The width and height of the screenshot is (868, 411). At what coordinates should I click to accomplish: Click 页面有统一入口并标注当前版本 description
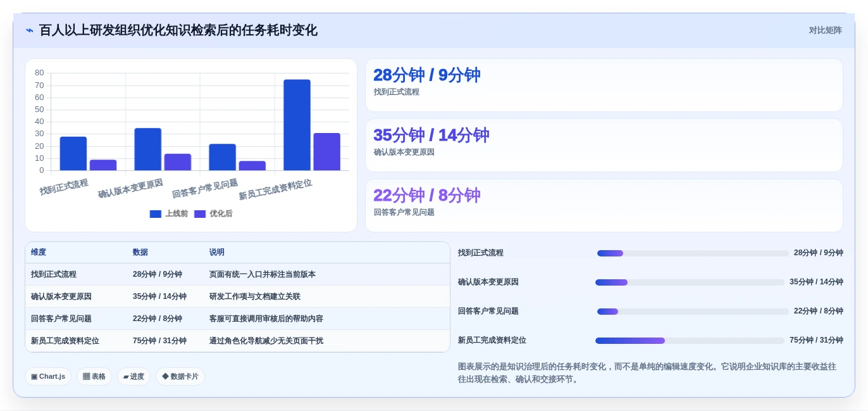tap(263, 274)
